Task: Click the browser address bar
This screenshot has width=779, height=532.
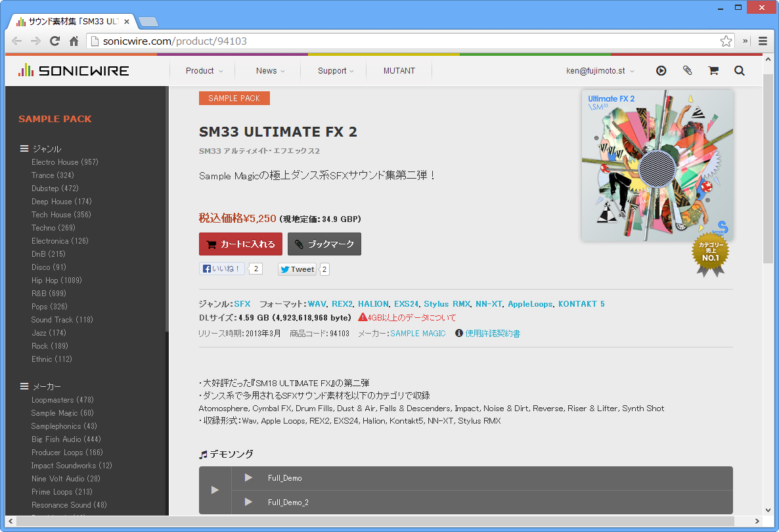Action: (x=411, y=41)
